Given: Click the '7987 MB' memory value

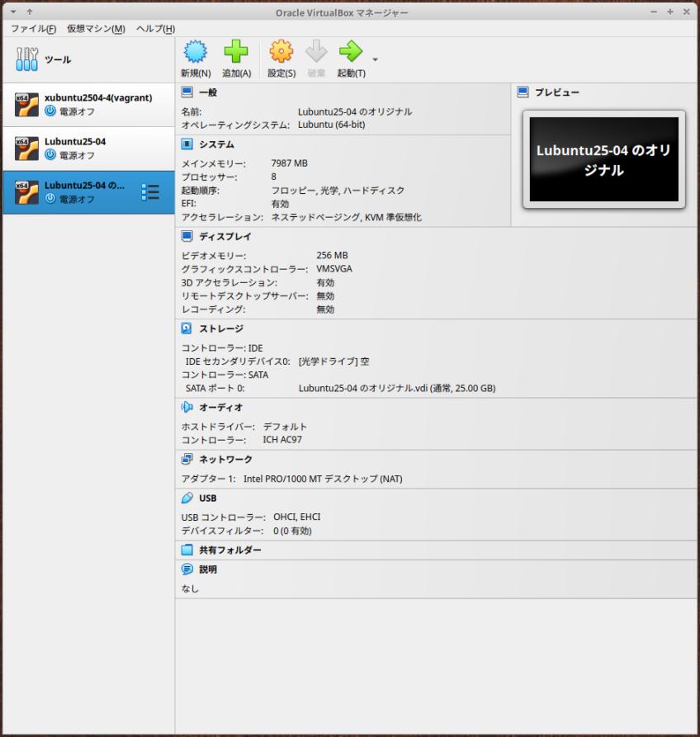Looking at the screenshot, I should pyautogui.click(x=290, y=163).
